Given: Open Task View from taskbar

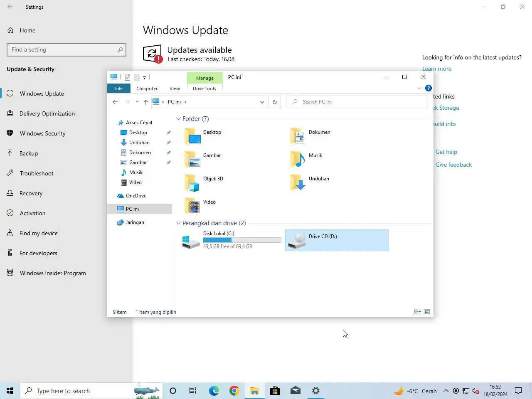Looking at the screenshot, I should [x=193, y=391].
